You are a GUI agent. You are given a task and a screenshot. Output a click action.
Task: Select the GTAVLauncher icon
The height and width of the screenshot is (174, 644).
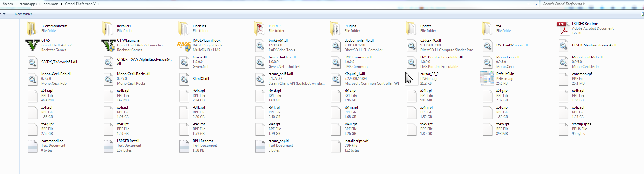(x=108, y=45)
